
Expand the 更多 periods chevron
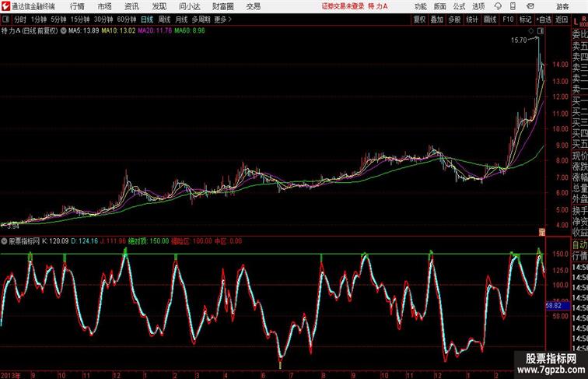[230, 19]
